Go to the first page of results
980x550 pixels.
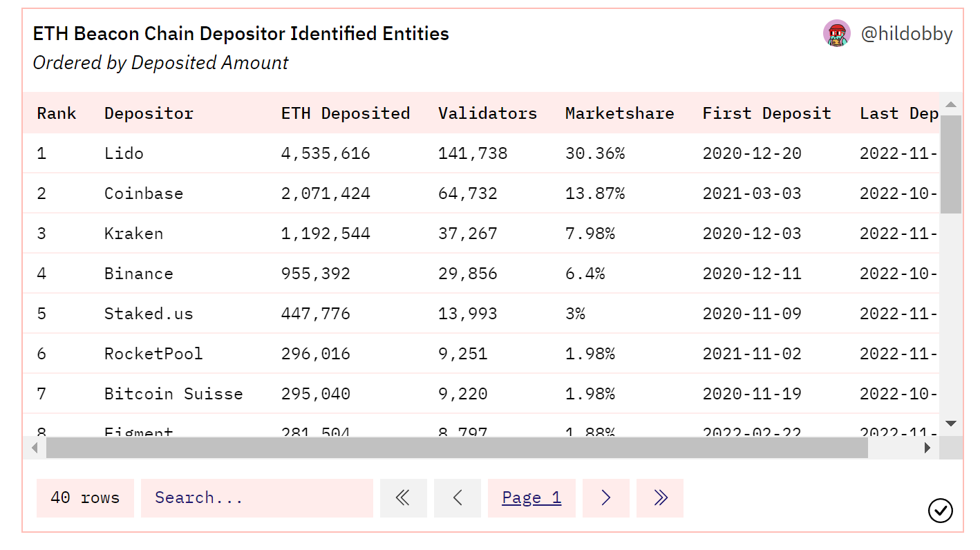403,497
